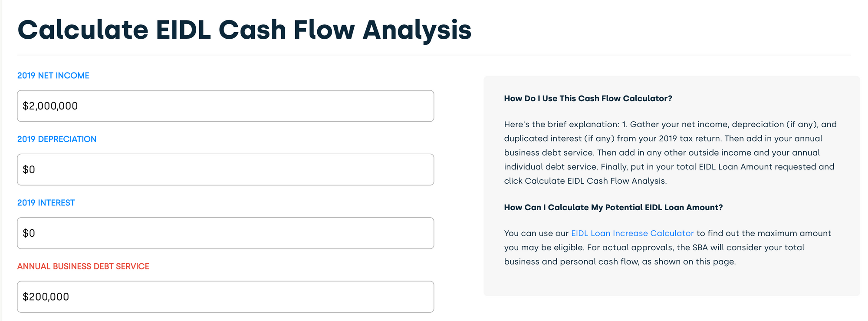
Task: Click the 2019 INTEREST label
Action: pyautogui.click(x=46, y=203)
